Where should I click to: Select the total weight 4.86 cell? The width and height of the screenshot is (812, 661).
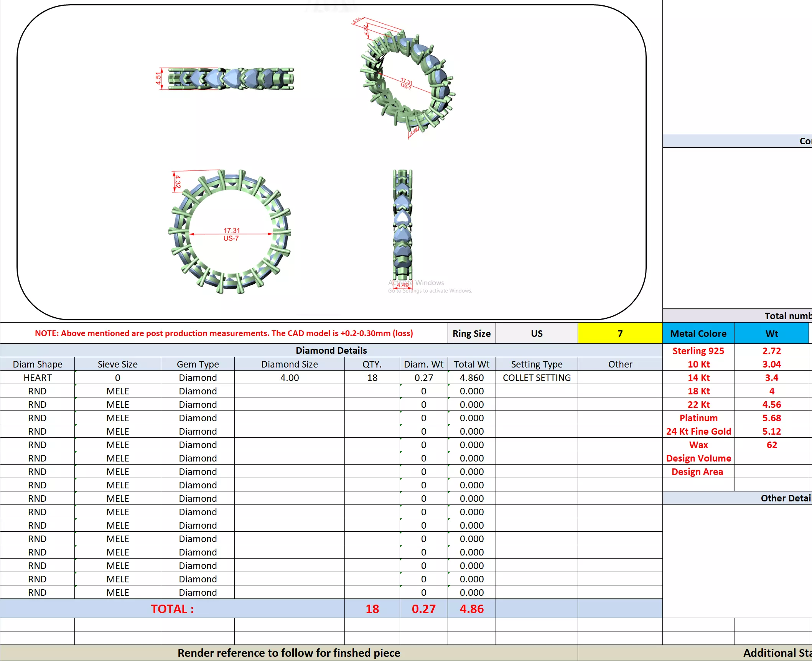(x=471, y=609)
